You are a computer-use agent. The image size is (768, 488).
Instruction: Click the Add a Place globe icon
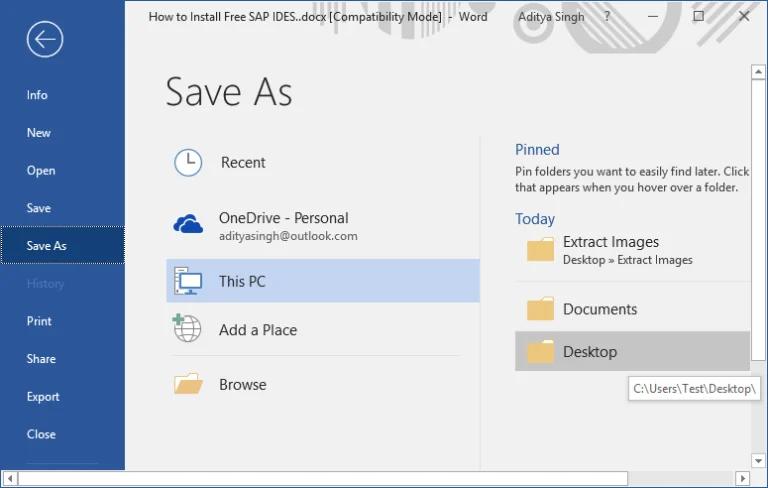coord(187,329)
